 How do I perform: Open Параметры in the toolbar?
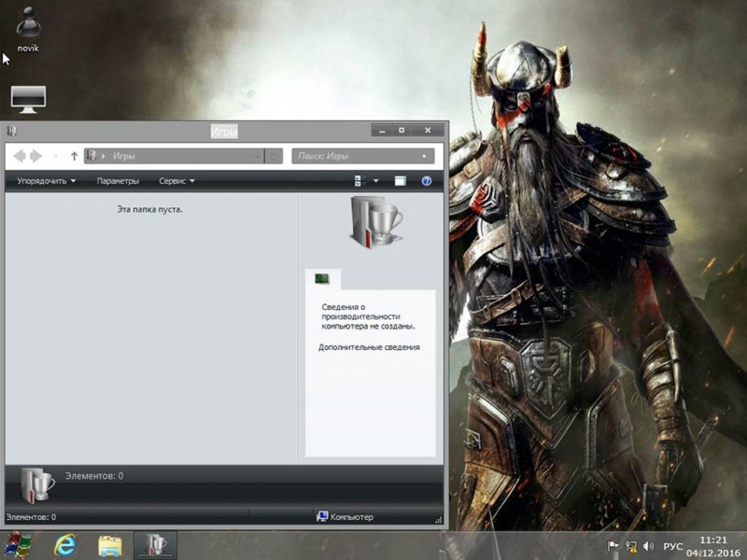click(x=118, y=181)
